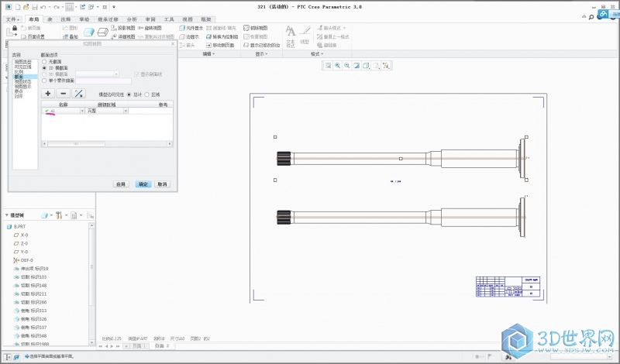
Task: Select the 单个零件曲面 radio option
Action: click(44, 81)
